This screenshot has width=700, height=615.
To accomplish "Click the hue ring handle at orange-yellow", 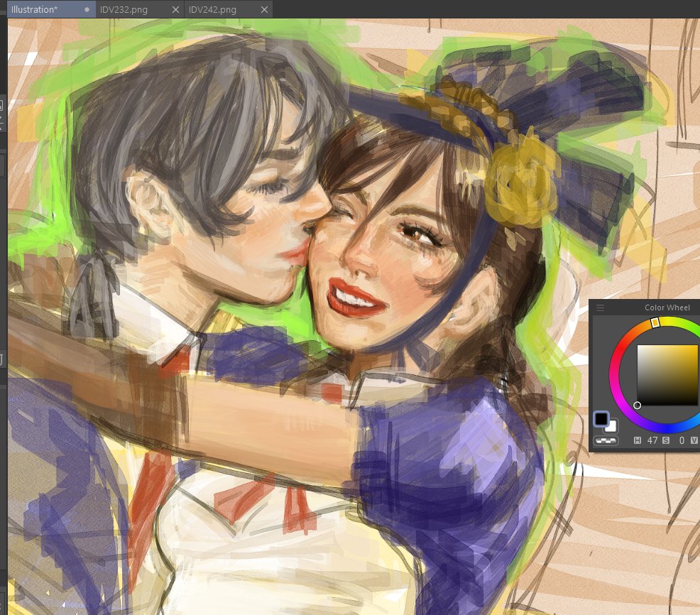I will [x=655, y=322].
